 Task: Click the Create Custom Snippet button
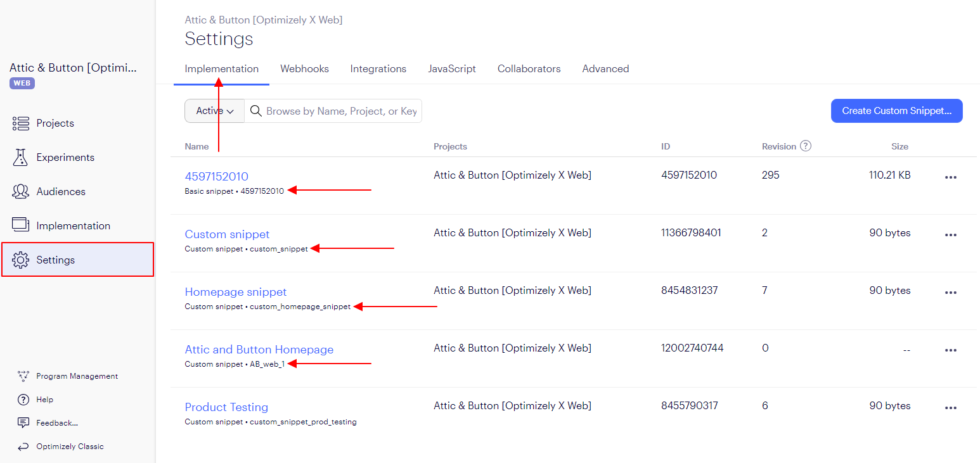[896, 111]
